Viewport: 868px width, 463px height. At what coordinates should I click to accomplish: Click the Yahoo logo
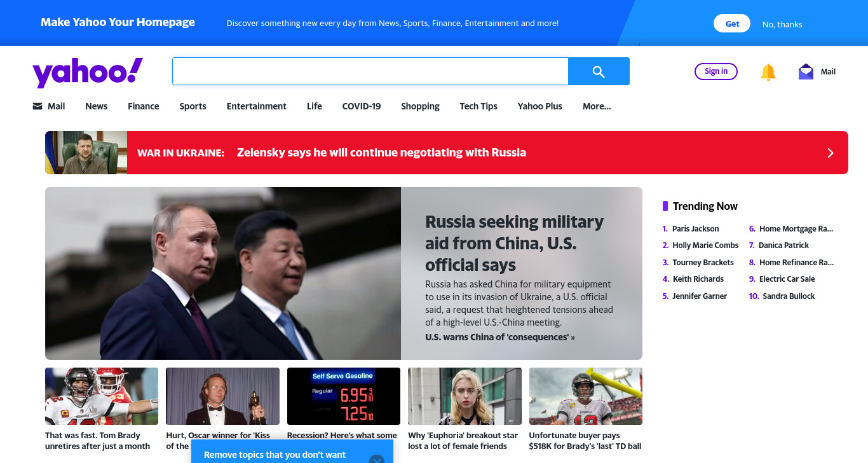(88, 72)
